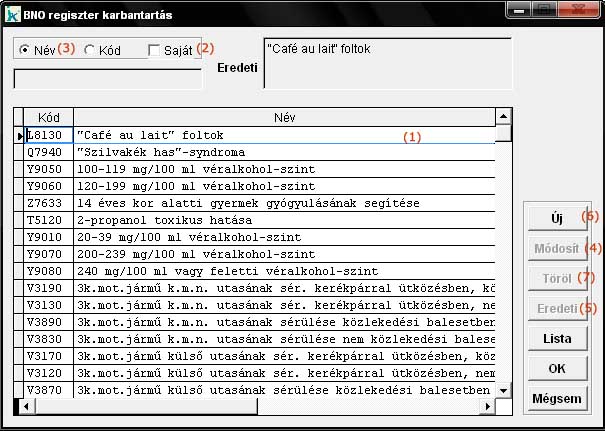
Task: Select code cell Z7633
Action: tap(49, 203)
